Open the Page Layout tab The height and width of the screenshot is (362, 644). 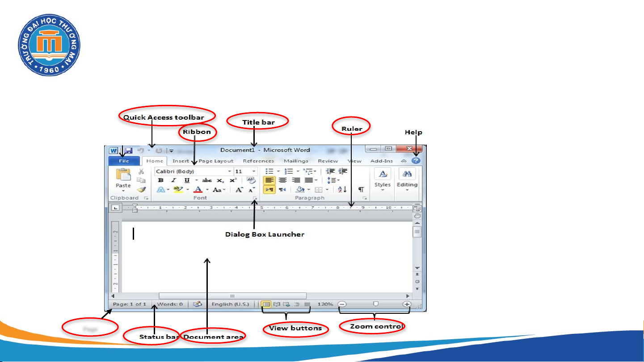(x=216, y=161)
